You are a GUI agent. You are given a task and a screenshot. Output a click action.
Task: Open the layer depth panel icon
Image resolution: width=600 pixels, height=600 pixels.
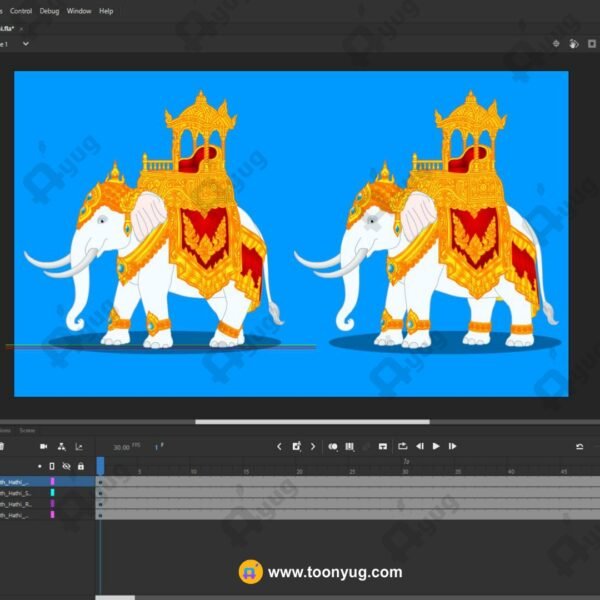tap(79, 447)
